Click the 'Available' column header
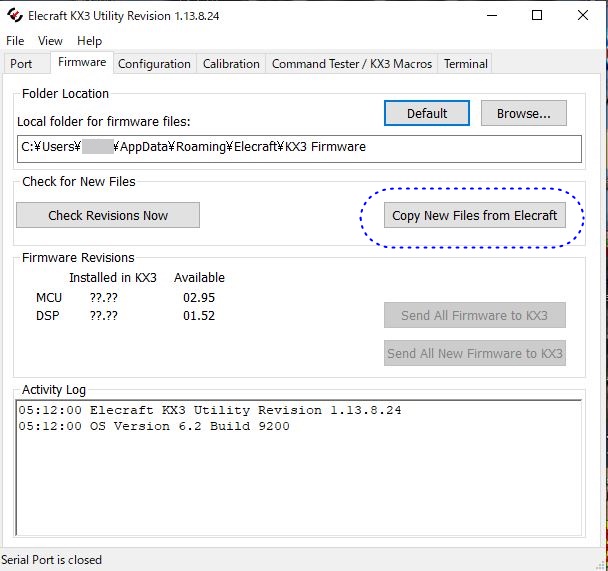This screenshot has width=608, height=571. 199,278
